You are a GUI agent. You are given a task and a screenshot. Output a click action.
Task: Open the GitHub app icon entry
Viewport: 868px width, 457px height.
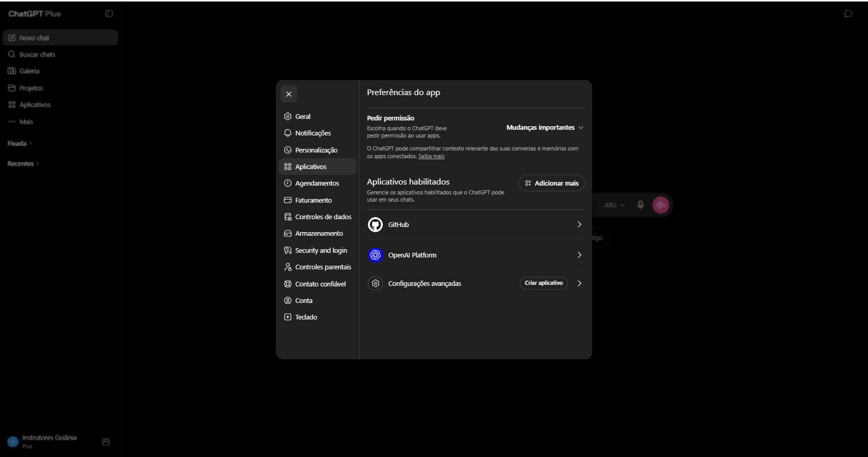[x=375, y=224]
